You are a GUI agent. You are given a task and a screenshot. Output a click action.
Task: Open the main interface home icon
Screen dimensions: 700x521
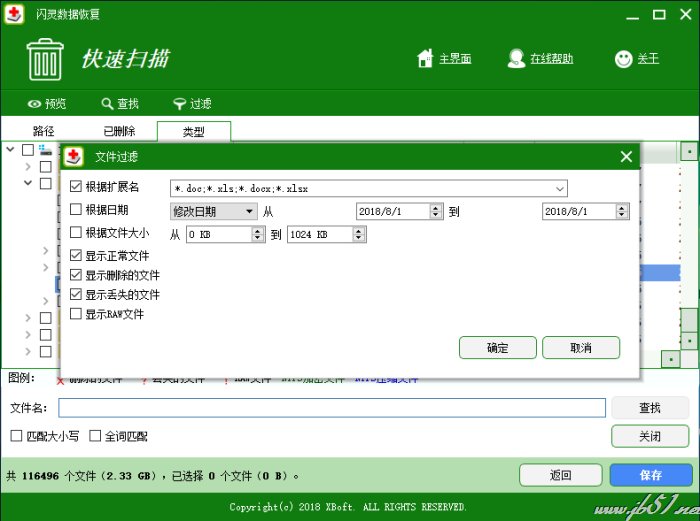pyautogui.click(x=425, y=58)
